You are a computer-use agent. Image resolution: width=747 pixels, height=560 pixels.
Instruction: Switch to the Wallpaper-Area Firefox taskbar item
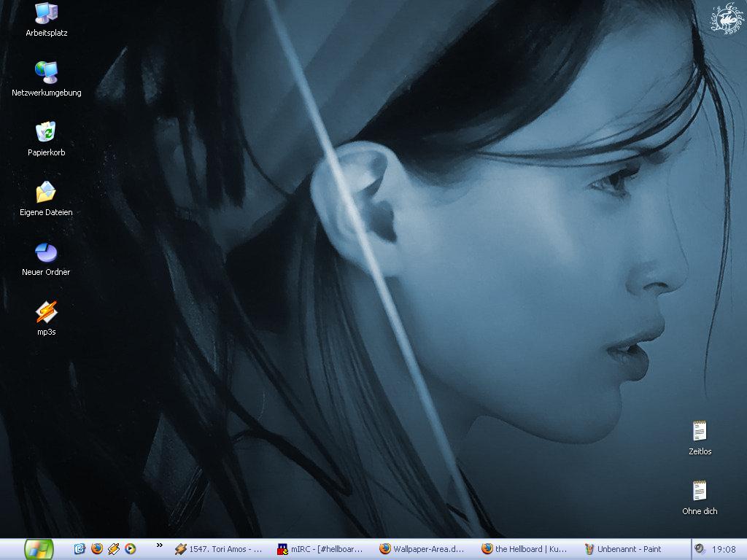tap(424, 549)
